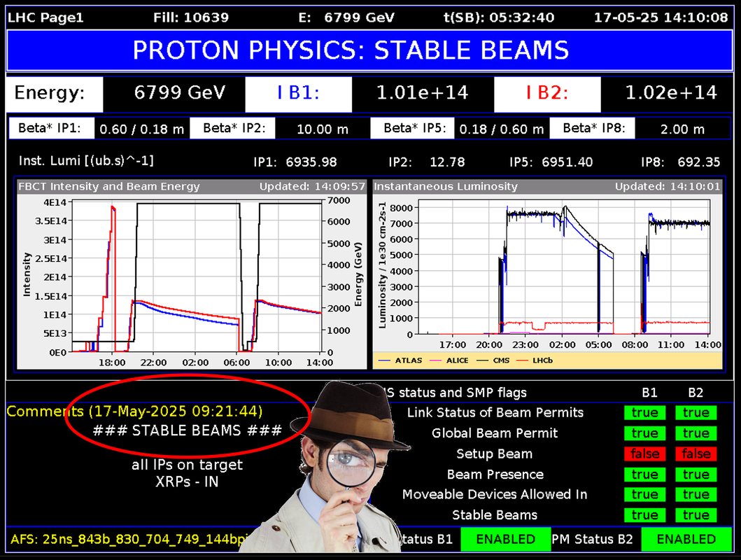This screenshot has height=560, width=741.
Task: Click the ATLAS blue legend line
Action: click(x=384, y=360)
